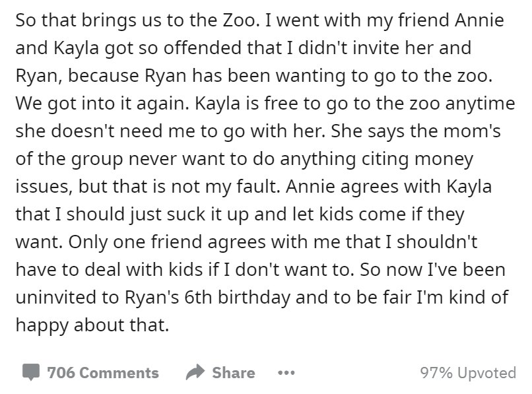Click the phrase "happy about that."

pos(92,325)
